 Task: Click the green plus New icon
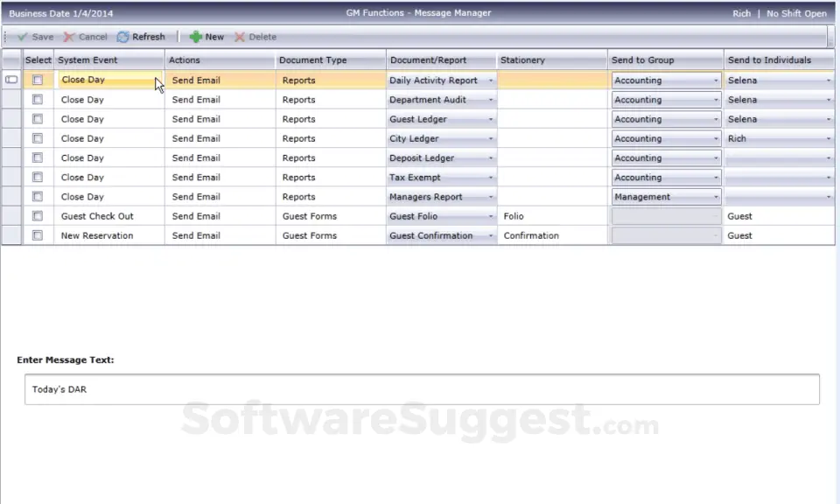[195, 37]
